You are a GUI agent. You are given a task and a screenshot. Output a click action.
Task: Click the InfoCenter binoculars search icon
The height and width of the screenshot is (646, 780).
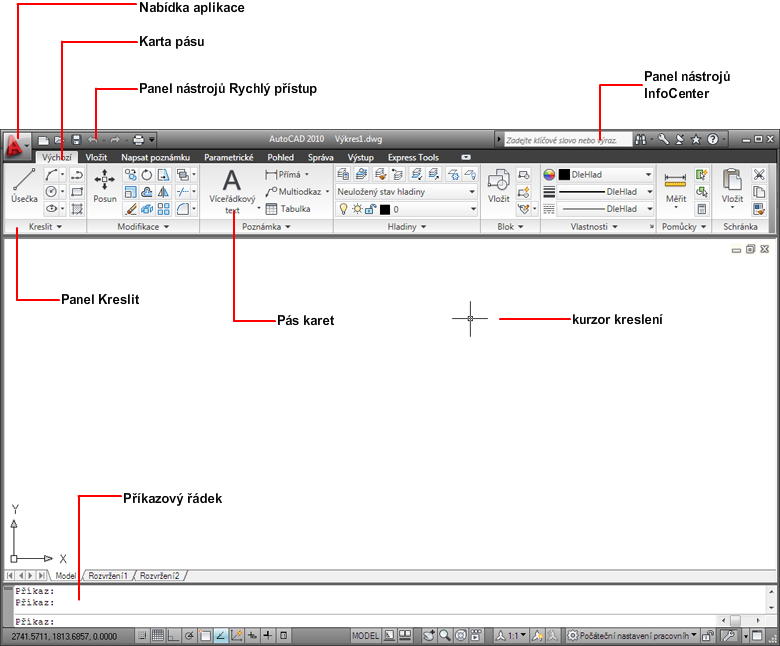tap(641, 140)
